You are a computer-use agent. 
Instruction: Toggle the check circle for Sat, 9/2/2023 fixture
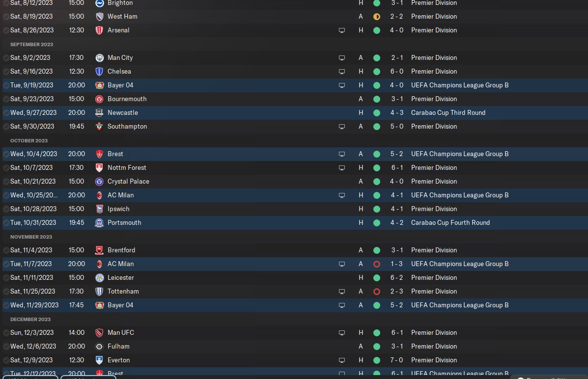tap(6, 57)
